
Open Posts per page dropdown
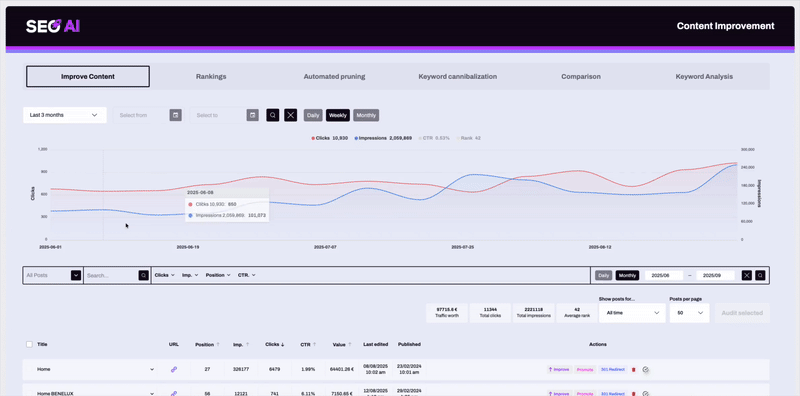(689, 313)
